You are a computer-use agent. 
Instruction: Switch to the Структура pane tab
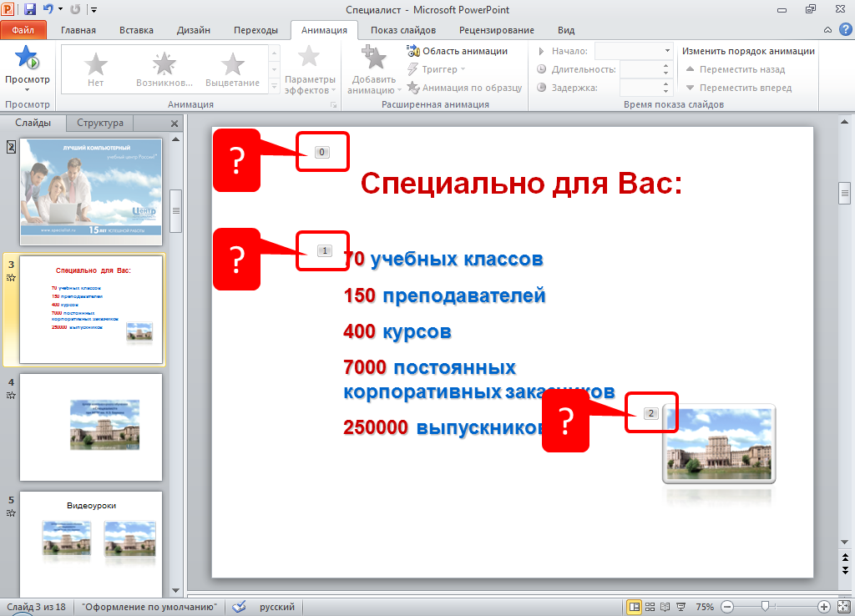tap(100, 123)
